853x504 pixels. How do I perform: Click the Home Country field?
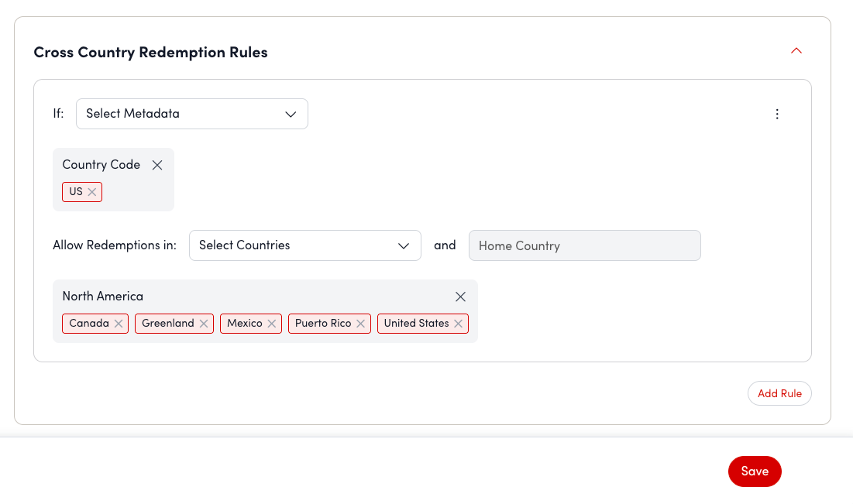tap(584, 245)
